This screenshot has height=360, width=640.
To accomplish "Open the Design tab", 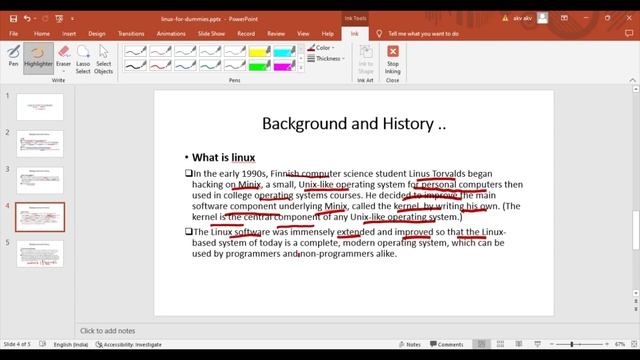I will click(97, 33).
